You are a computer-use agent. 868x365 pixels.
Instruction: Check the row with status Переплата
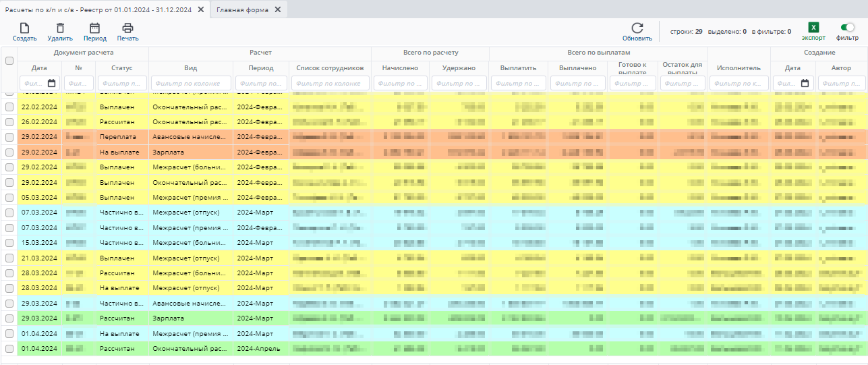click(x=9, y=137)
